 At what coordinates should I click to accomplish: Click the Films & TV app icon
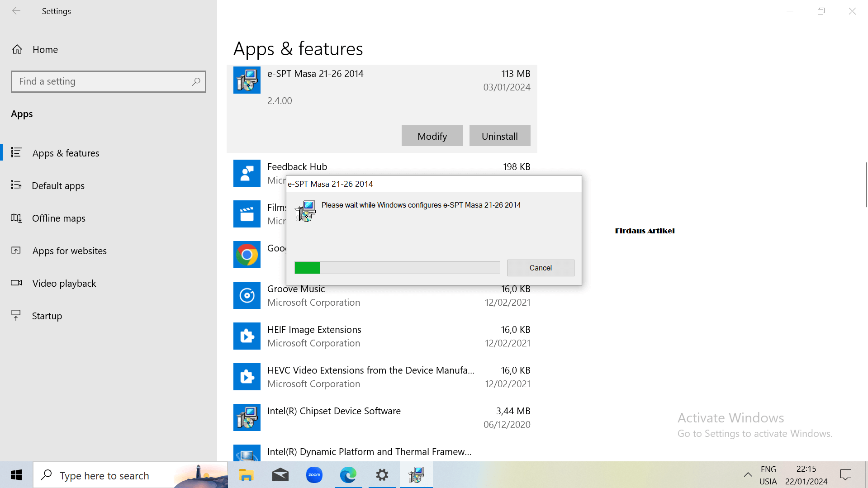pyautogui.click(x=247, y=214)
